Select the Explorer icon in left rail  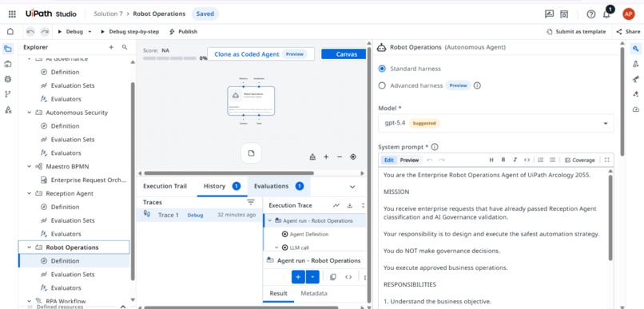coord(7,49)
